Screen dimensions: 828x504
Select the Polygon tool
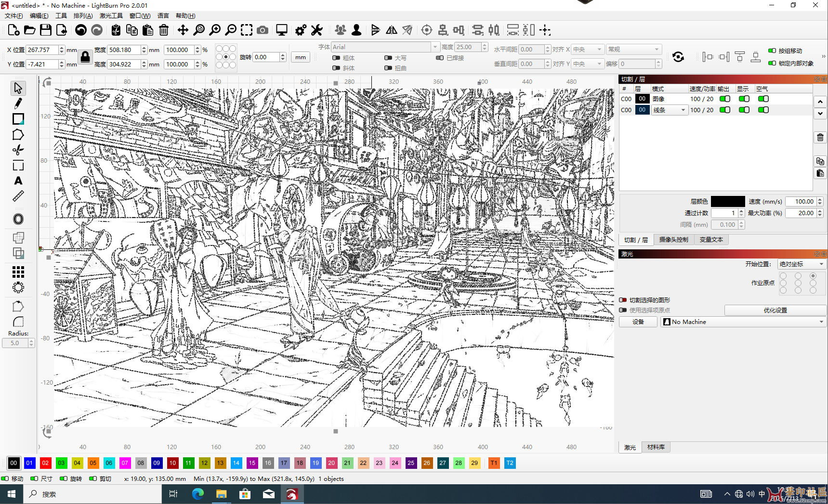(x=18, y=134)
